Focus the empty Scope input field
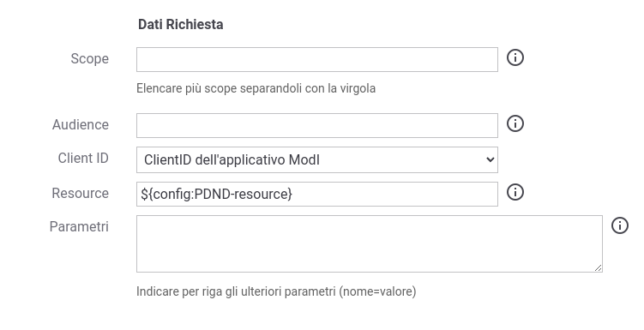The height and width of the screenshot is (330, 644). coord(317,59)
